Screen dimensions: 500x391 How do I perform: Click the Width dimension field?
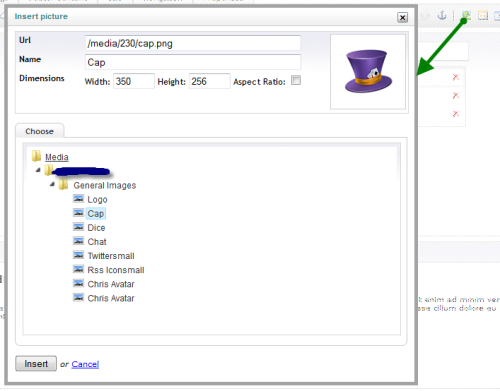[x=134, y=81]
